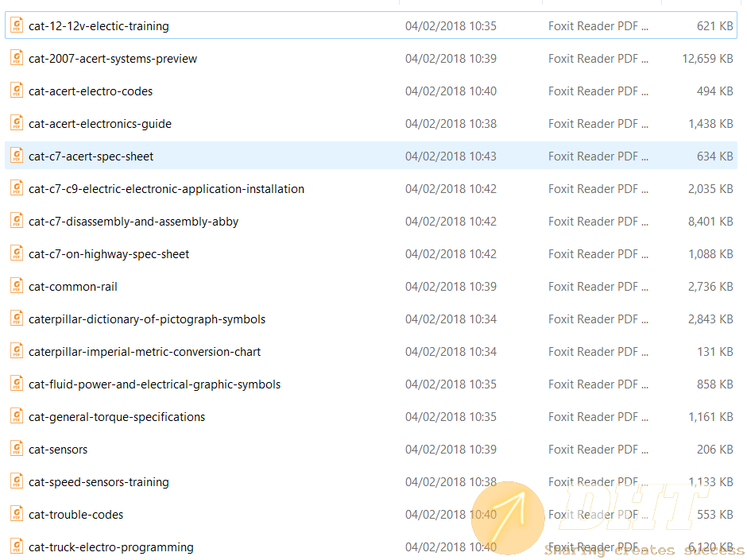Click the PDF icon beside cat-acert-electronics-guide
This screenshot has height=560, width=747.
click(x=17, y=122)
